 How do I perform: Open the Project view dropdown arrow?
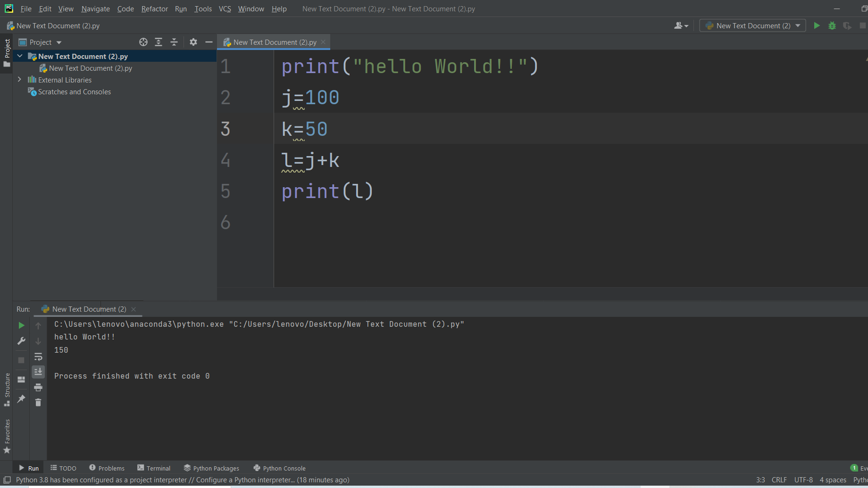[x=59, y=42]
